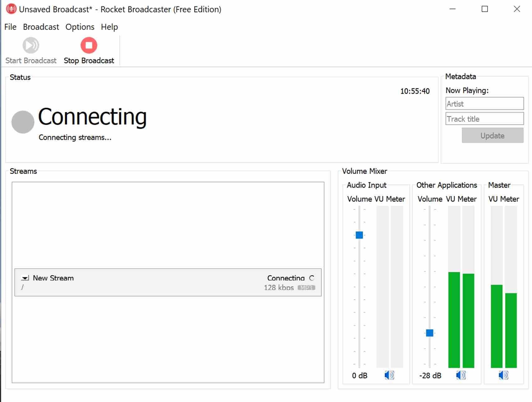Click the gray status indicator circle
The width and height of the screenshot is (532, 402).
[22, 121]
